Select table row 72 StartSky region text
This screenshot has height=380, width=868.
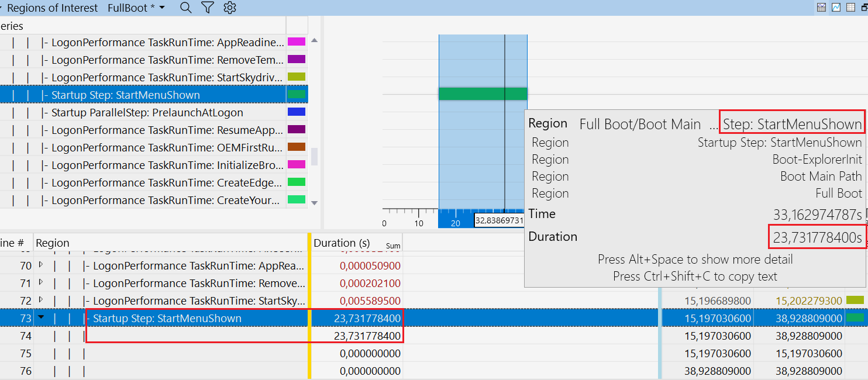[x=199, y=301]
